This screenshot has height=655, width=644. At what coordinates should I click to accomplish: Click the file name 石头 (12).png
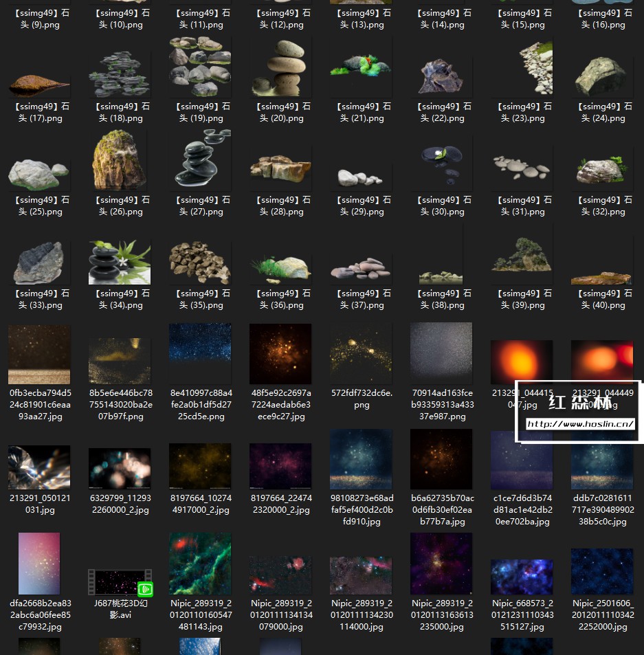coord(282,19)
